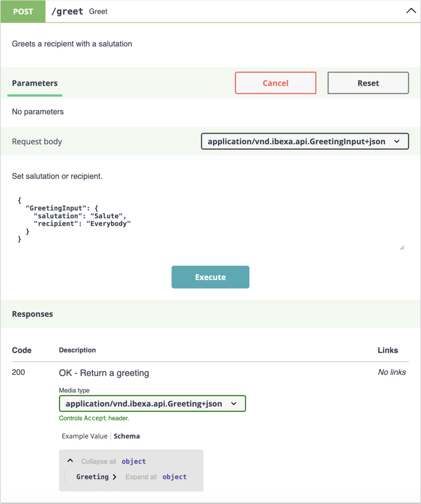Collapse the /greet operation chevron
Image resolution: width=421 pixels, height=504 pixels.
coord(411,11)
